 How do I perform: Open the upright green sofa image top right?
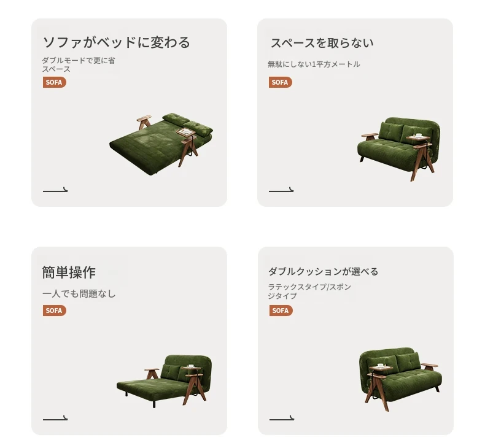[x=398, y=149]
